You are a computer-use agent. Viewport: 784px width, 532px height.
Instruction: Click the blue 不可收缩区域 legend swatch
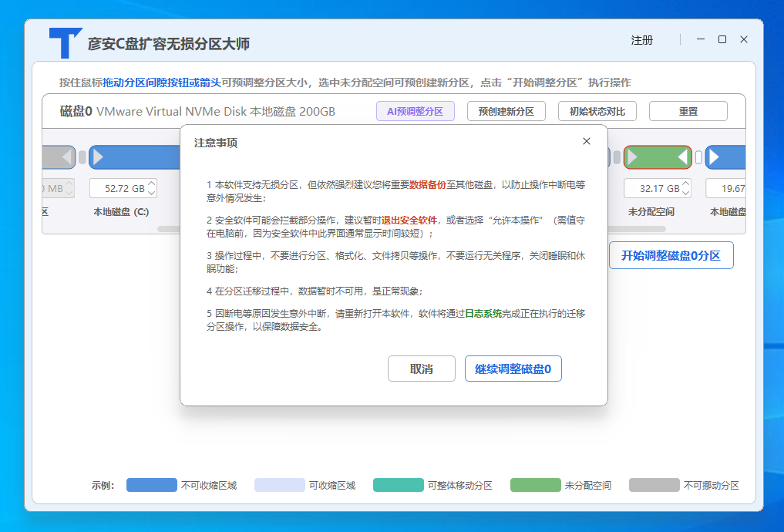pyautogui.click(x=152, y=485)
